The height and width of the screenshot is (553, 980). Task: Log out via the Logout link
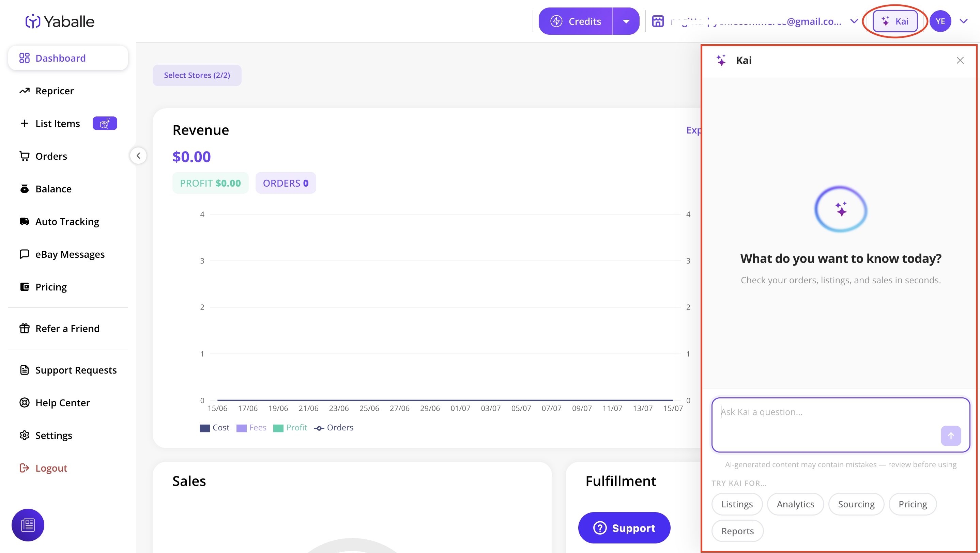(51, 468)
